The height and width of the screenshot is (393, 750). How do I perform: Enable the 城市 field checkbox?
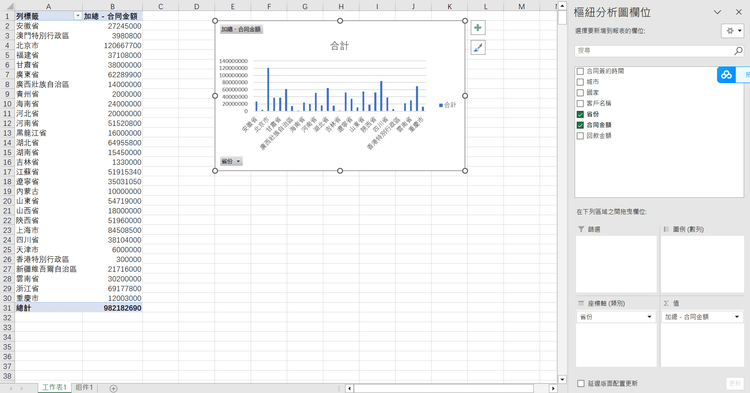pos(580,82)
